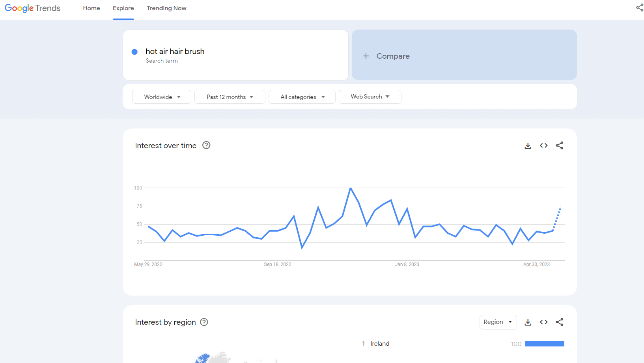Share the Interest over time chart
This screenshot has width=644, height=363.
(560, 145)
